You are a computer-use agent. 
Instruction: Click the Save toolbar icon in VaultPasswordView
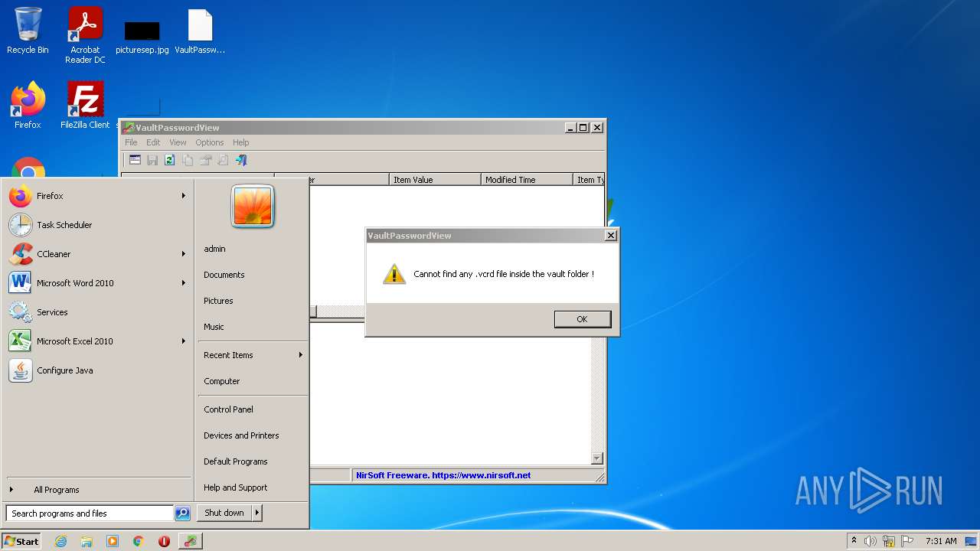coord(152,160)
